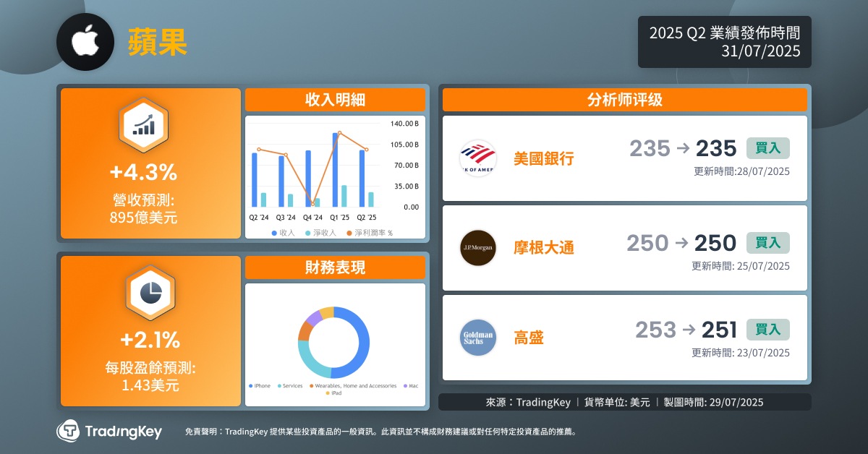Image resolution: width=868 pixels, height=454 pixels.
Task: Click the 895億美元 revenue forecast text
Action: pyautogui.click(x=143, y=217)
